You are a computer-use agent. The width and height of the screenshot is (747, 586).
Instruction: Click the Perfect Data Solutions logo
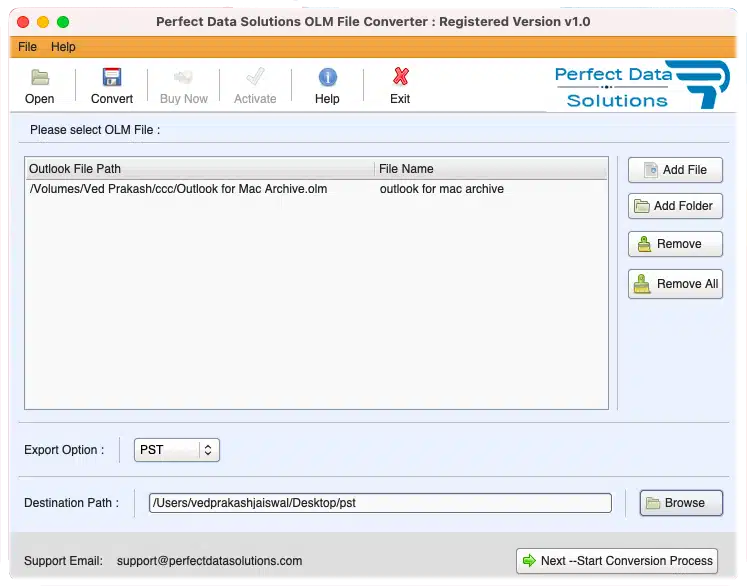pyautogui.click(x=641, y=85)
